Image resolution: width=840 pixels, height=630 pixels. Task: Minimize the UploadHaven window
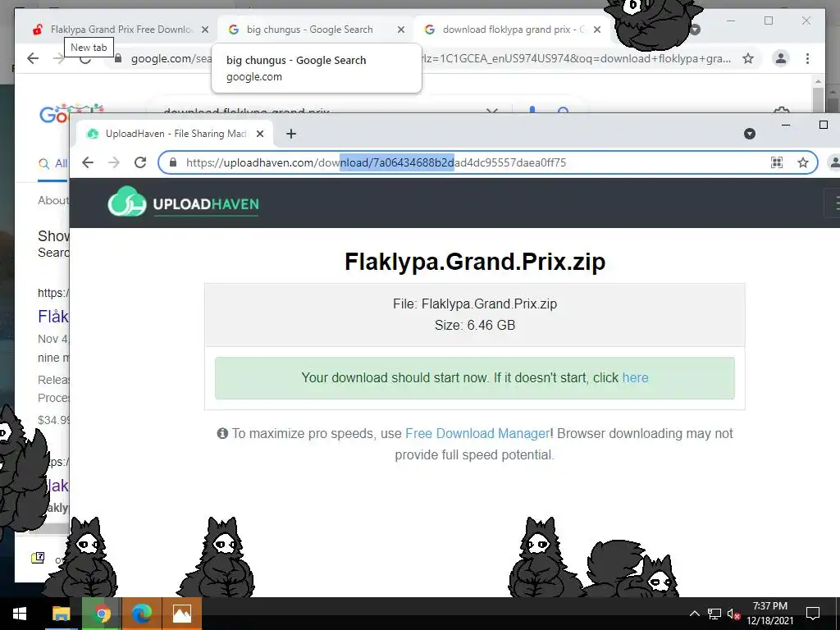(x=786, y=125)
